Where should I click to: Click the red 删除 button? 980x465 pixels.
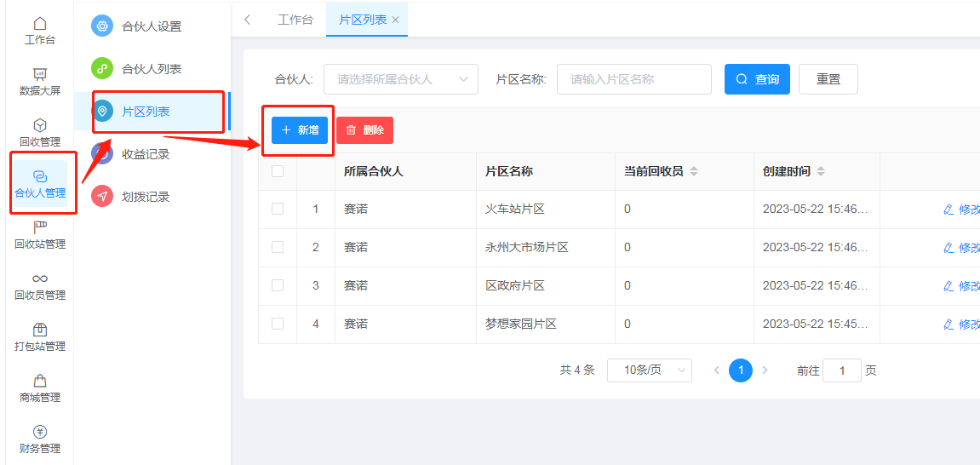pos(365,130)
